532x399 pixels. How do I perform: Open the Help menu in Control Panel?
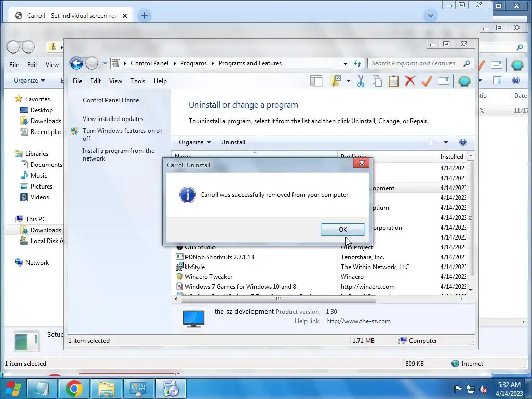pyautogui.click(x=160, y=81)
